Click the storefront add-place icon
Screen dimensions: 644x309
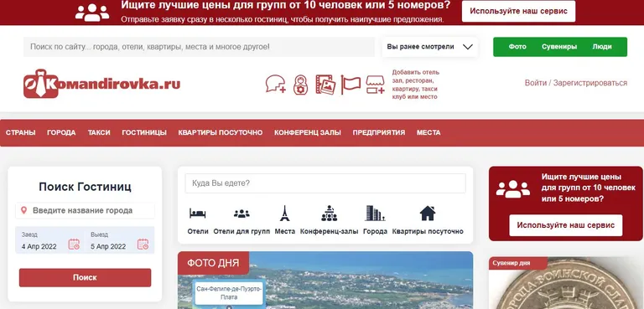coord(375,85)
